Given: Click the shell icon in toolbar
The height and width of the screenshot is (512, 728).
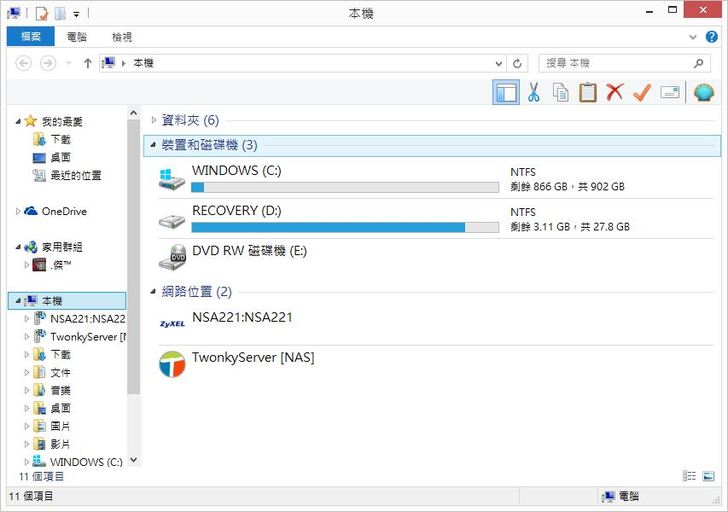Looking at the screenshot, I should coord(704,92).
